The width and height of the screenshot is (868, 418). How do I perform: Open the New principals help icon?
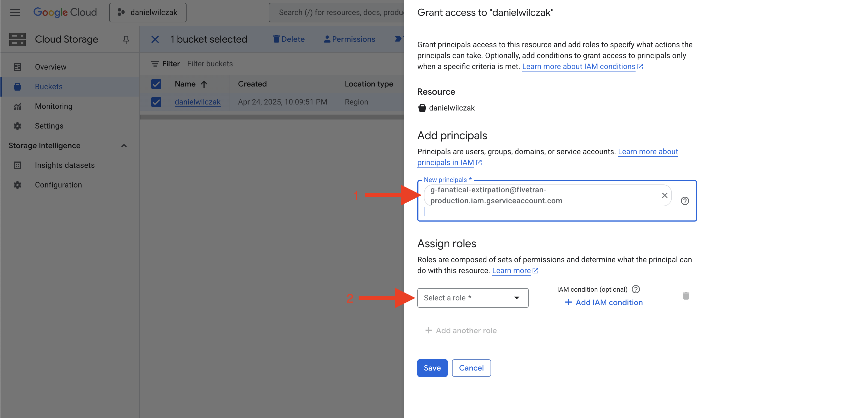pyautogui.click(x=685, y=201)
